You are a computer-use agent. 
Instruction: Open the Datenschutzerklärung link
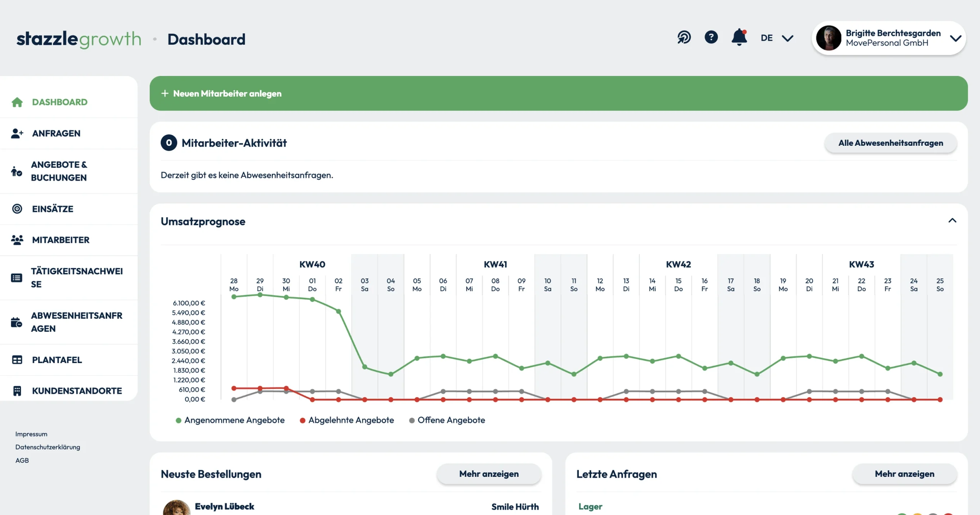point(48,447)
